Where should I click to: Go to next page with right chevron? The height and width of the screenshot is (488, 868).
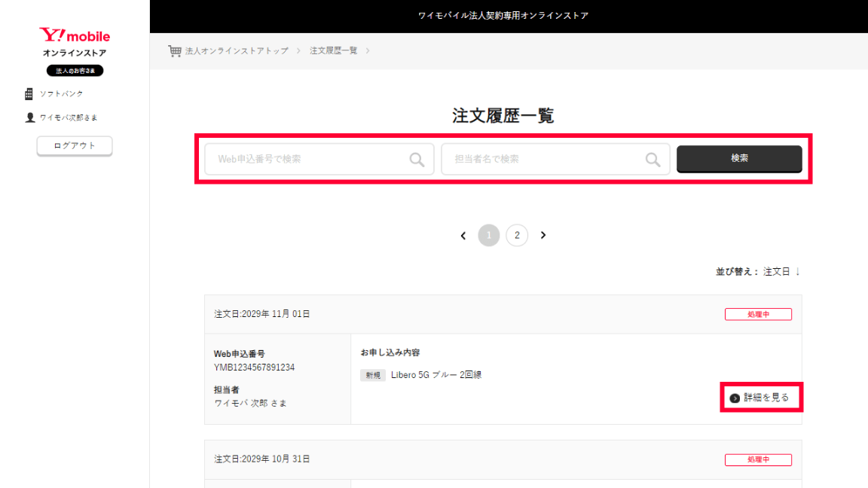point(543,236)
